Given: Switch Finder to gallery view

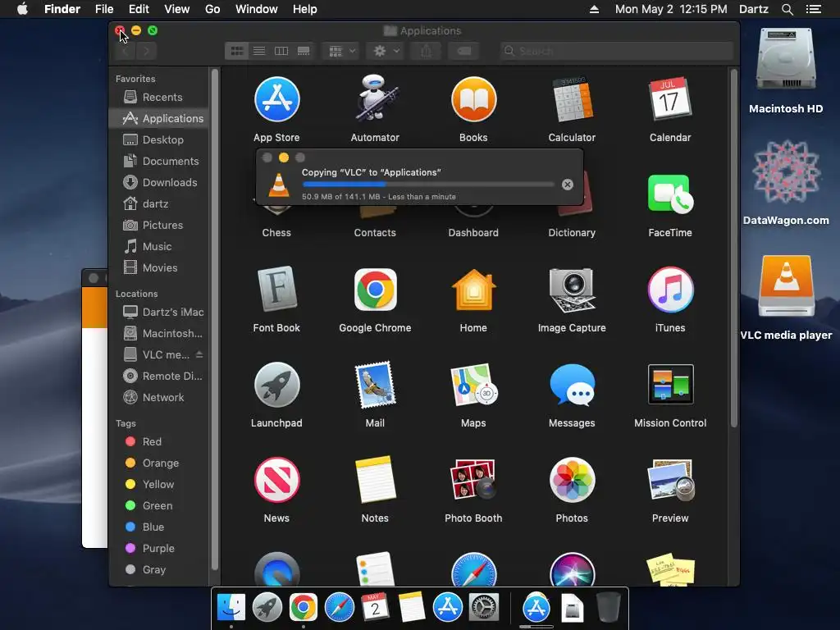Looking at the screenshot, I should pos(304,51).
